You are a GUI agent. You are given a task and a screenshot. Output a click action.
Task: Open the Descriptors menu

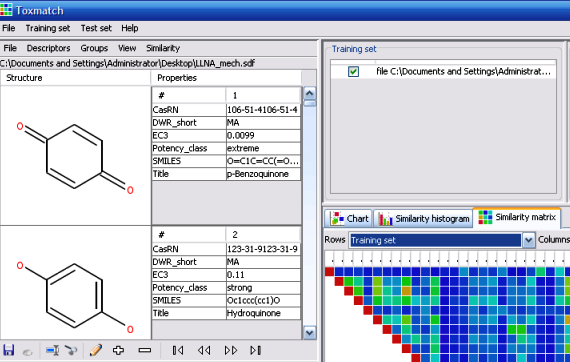coord(48,48)
